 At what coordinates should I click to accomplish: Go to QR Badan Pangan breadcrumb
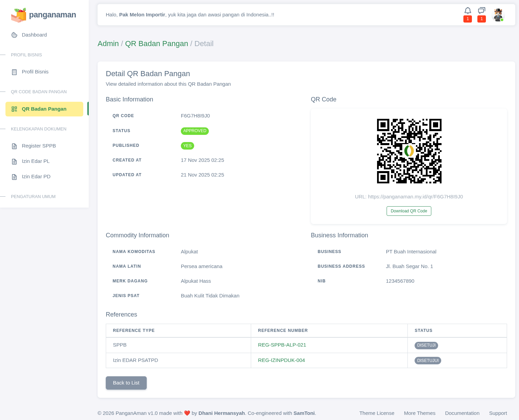pos(157,44)
